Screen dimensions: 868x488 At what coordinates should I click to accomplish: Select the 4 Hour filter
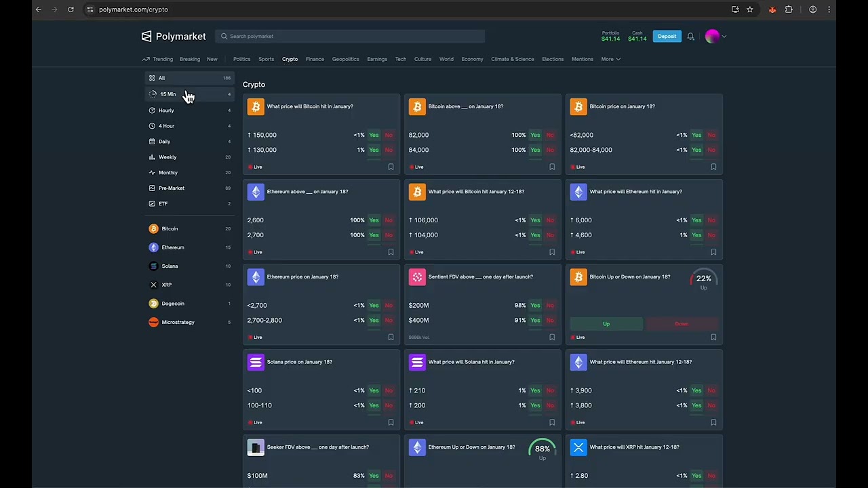point(190,126)
